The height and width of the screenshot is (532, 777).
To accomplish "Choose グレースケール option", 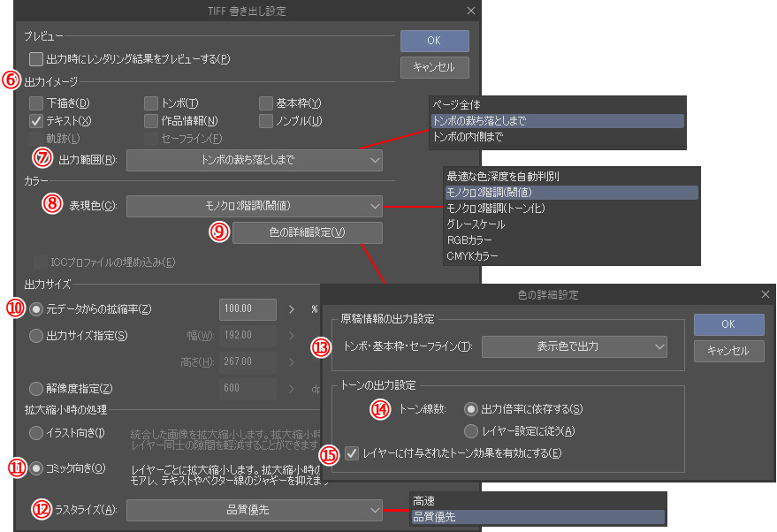I will coord(571,224).
